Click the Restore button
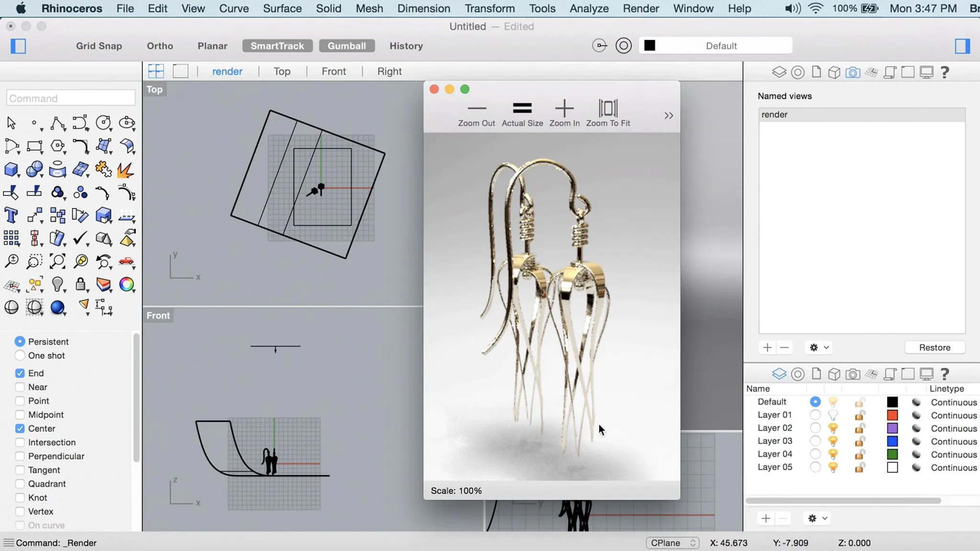The image size is (980, 551). (934, 348)
